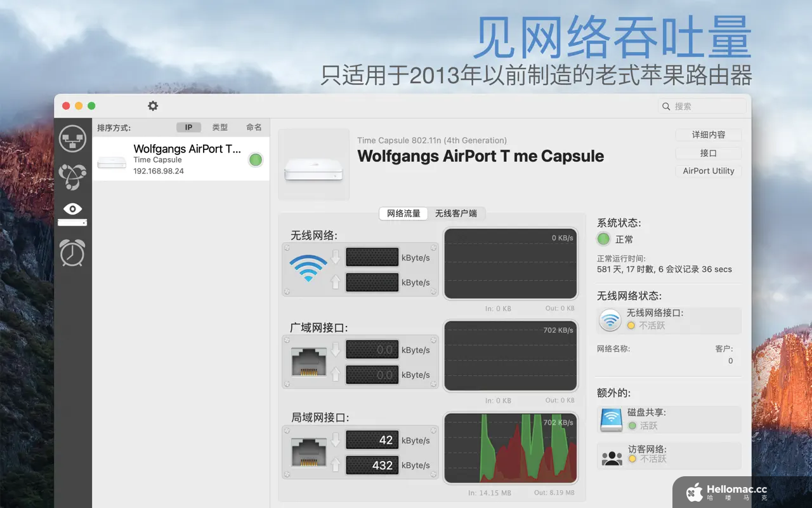Click the green 正常 system status indicator

(x=604, y=239)
